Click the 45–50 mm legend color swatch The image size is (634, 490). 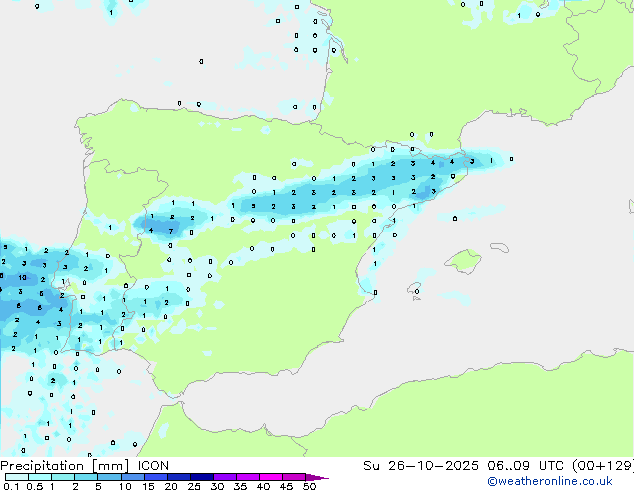(294, 477)
